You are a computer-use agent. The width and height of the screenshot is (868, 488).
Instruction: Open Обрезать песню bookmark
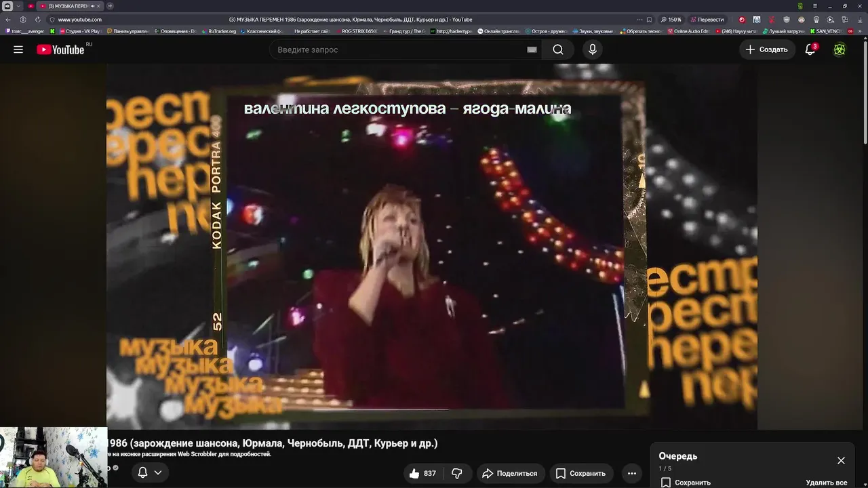tap(640, 31)
